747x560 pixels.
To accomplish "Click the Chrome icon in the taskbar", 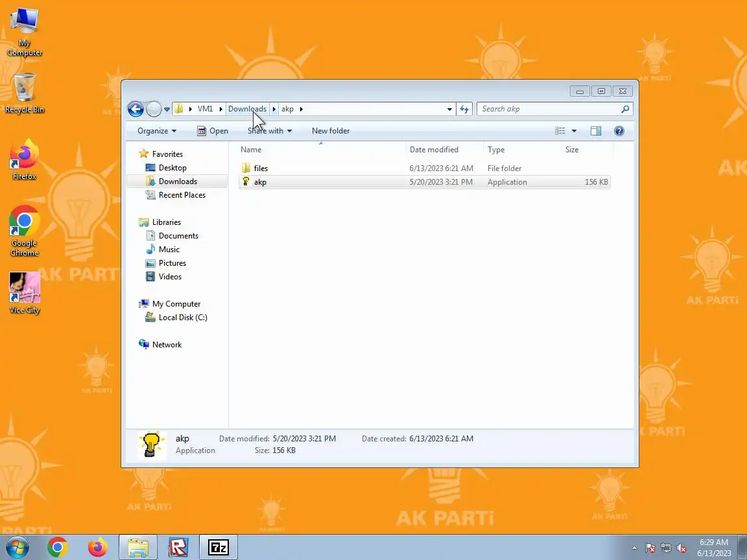I will [58, 548].
